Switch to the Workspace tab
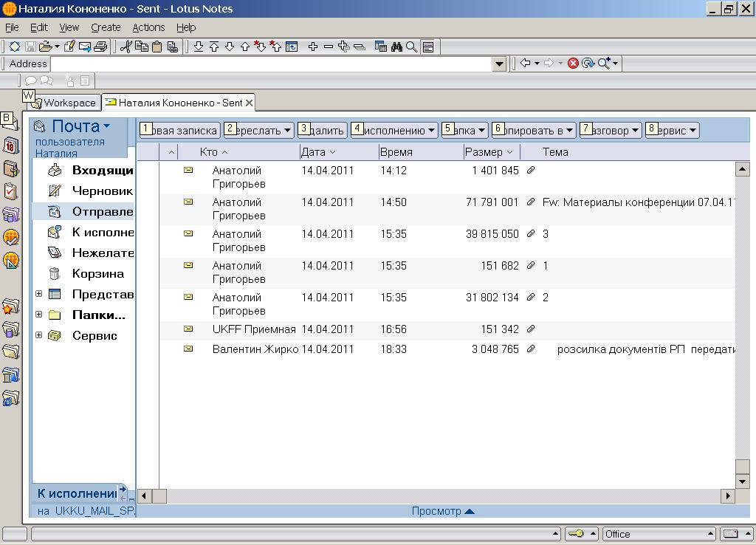The image size is (756, 545). (x=65, y=103)
